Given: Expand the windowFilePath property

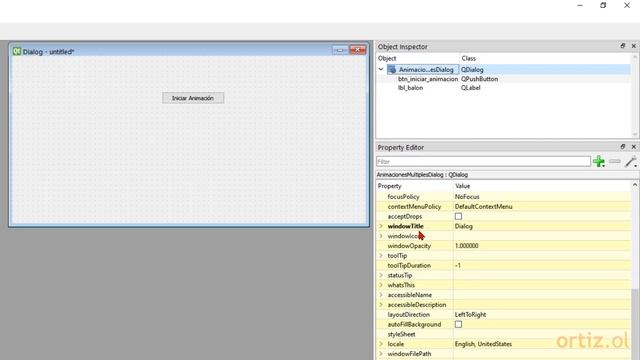Looking at the screenshot, I should [381, 353].
